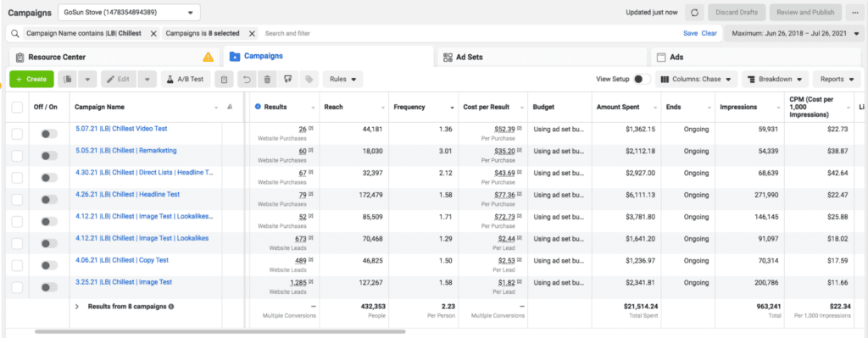Check the box for 4.06.21 Chillest Copy Test
The image size is (868, 338).
(17, 265)
